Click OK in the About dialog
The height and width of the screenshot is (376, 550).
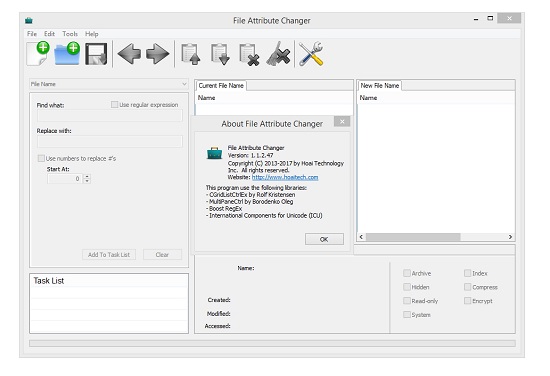click(x=324, y=239)
